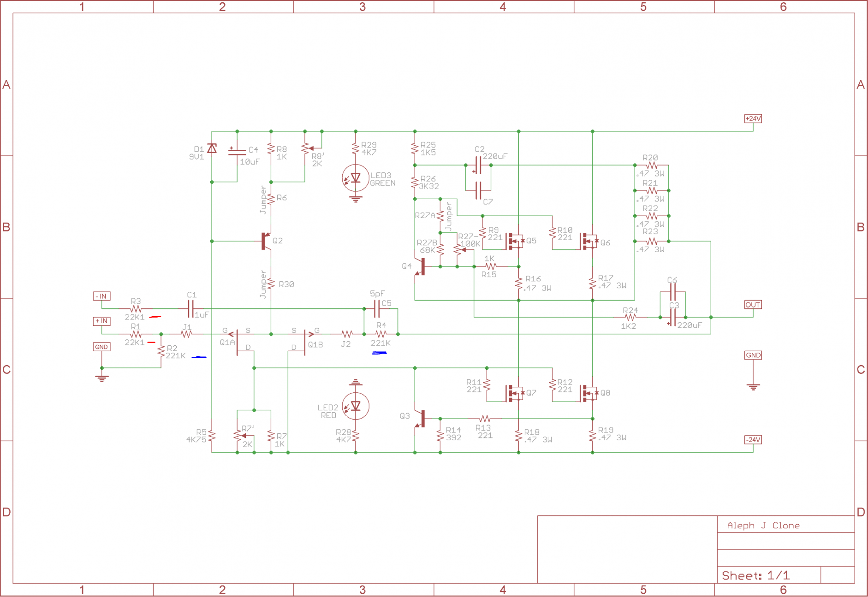Select the R2 221K resistor
This screenshot has width=868, height=597.
(x=161, y=351)
